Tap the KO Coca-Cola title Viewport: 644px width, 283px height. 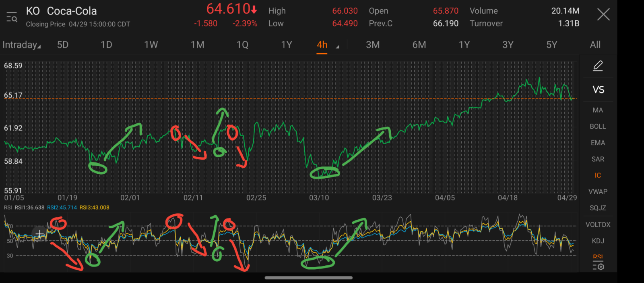tap(62, 11)
